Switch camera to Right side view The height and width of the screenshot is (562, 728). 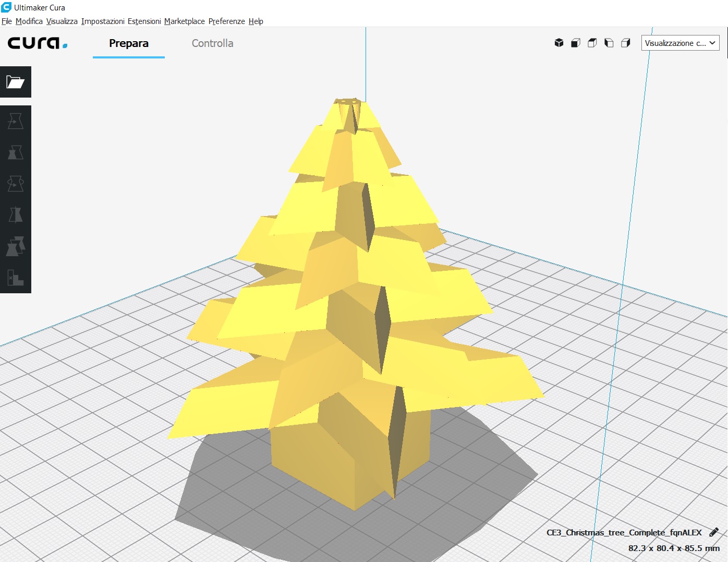pyautogui.click(x=626, y=43)
